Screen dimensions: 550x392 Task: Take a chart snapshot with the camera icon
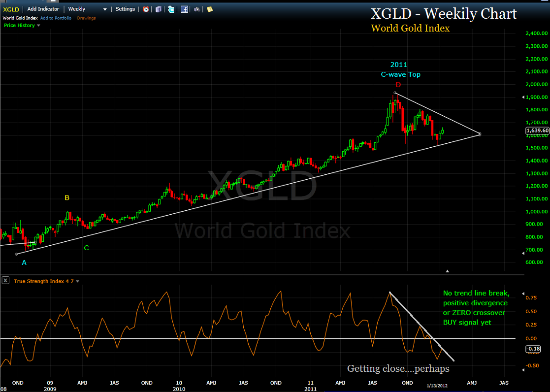(196, 9)
